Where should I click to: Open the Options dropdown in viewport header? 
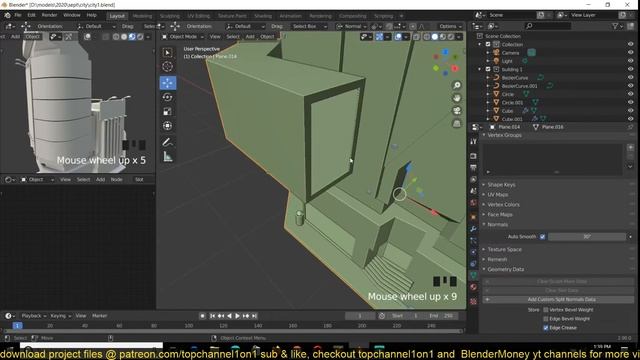click(450, 27)
